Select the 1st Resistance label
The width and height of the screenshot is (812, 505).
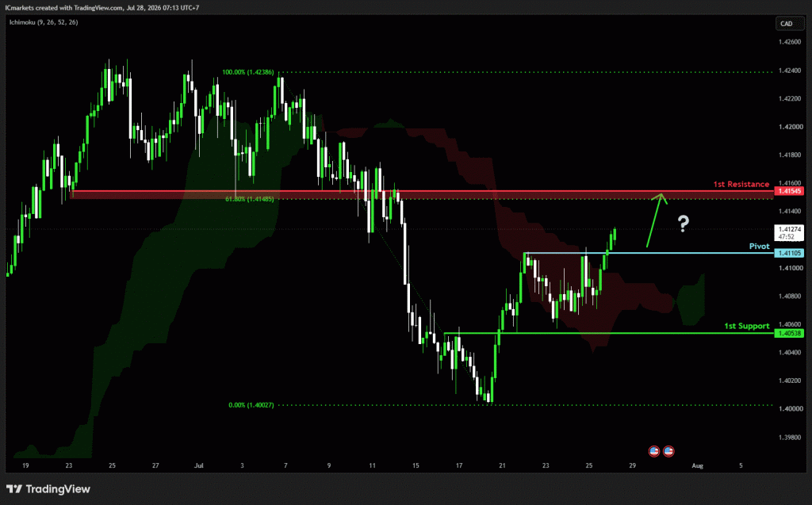click(x=741, y=184)
